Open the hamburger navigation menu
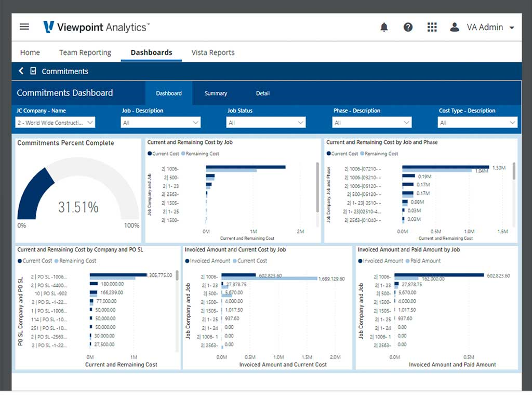This screenshot has width=532, height=399. [24, 27]
